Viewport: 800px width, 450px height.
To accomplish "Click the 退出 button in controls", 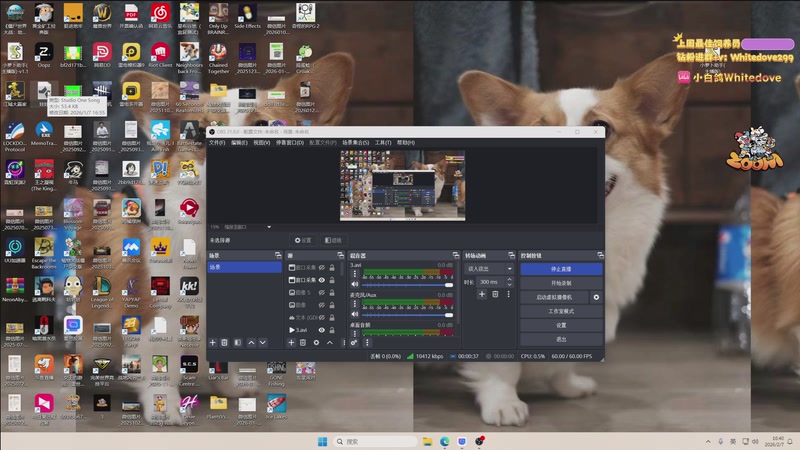I will [561, 339].
